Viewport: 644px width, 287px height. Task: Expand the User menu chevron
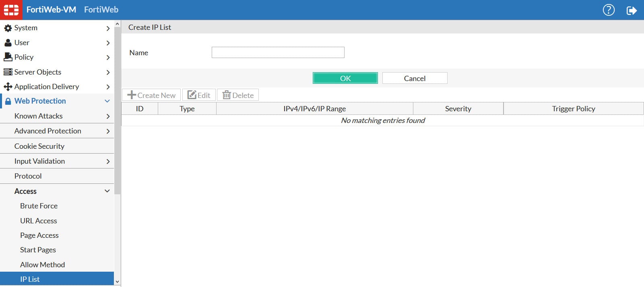click(x=108, y=43)
